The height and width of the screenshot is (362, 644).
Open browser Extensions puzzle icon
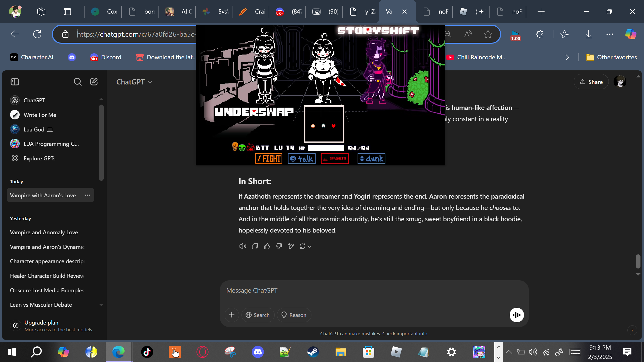pyautogui.click(x=540, y=34)
